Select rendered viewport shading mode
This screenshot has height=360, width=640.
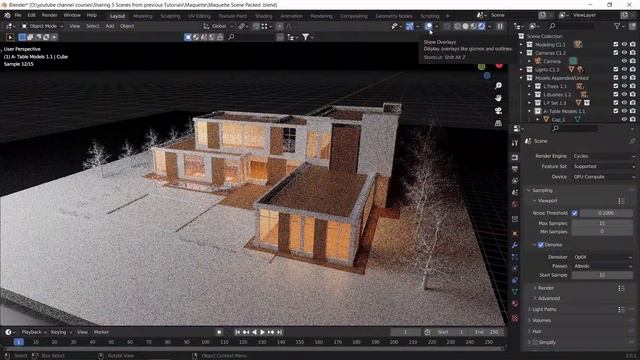pyautogui.click(x=481, y=26)
